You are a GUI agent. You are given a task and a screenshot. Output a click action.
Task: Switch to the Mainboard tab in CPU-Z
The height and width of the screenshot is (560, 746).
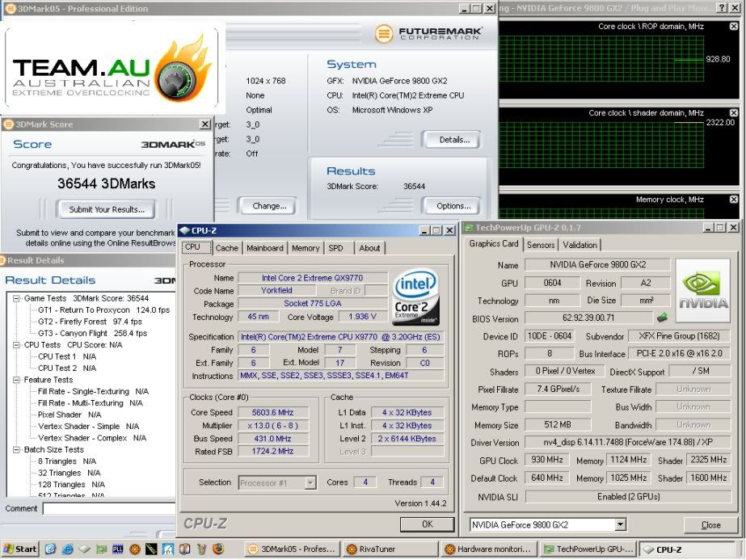click(265, 248)
